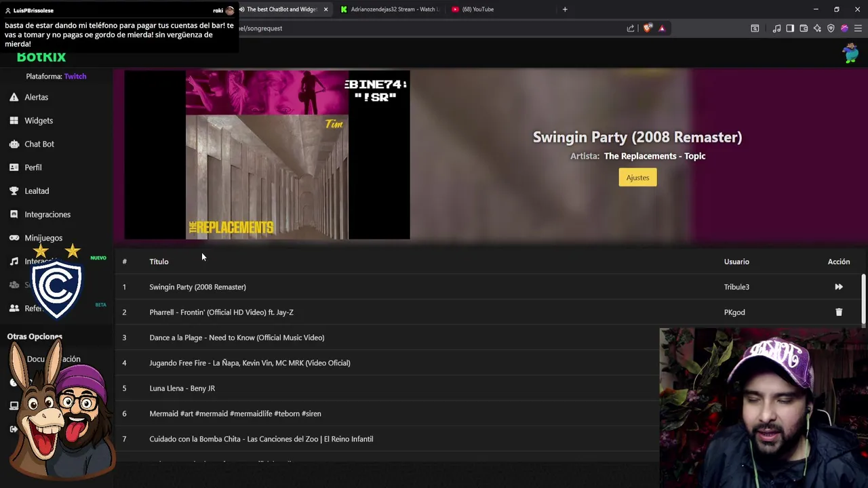Open the browser music playlist icon

click(x=776, y=28)
